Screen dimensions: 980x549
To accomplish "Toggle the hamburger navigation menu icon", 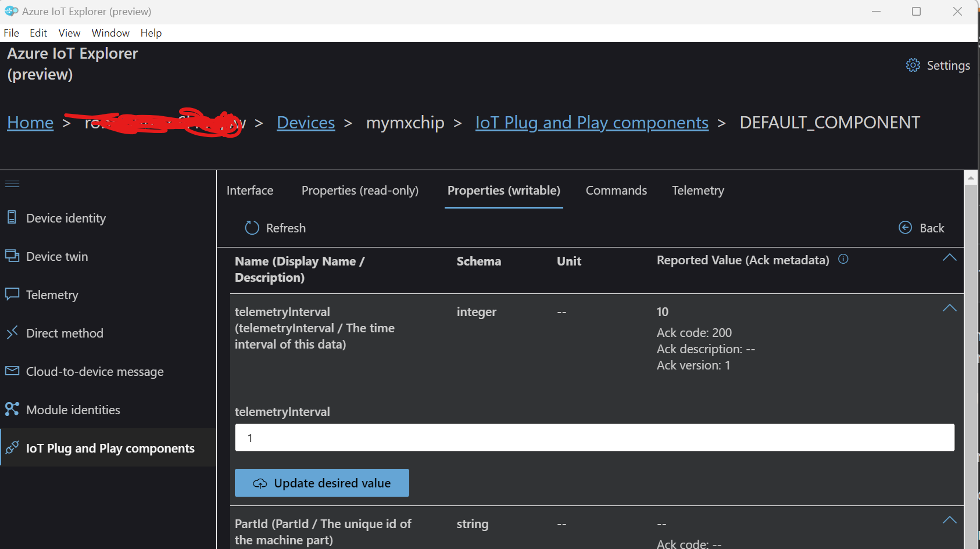I will [x=12, y=184].
